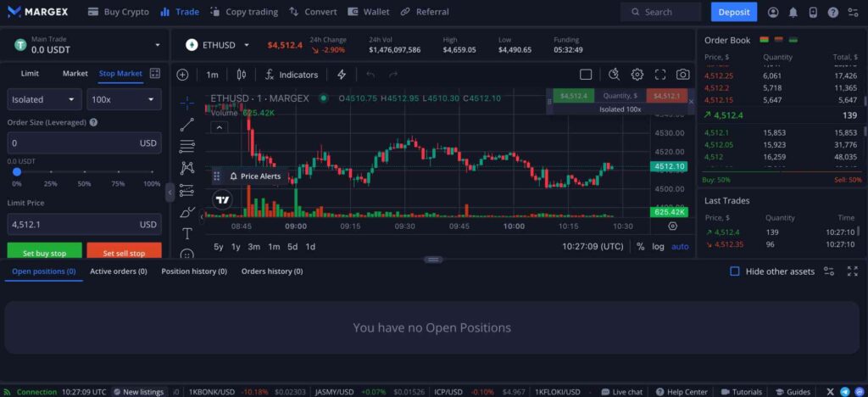Image resolution: width=868 pixels, height=397 pixels.
Task: Open the mobile app download icon
Action: tap(813, 12)
